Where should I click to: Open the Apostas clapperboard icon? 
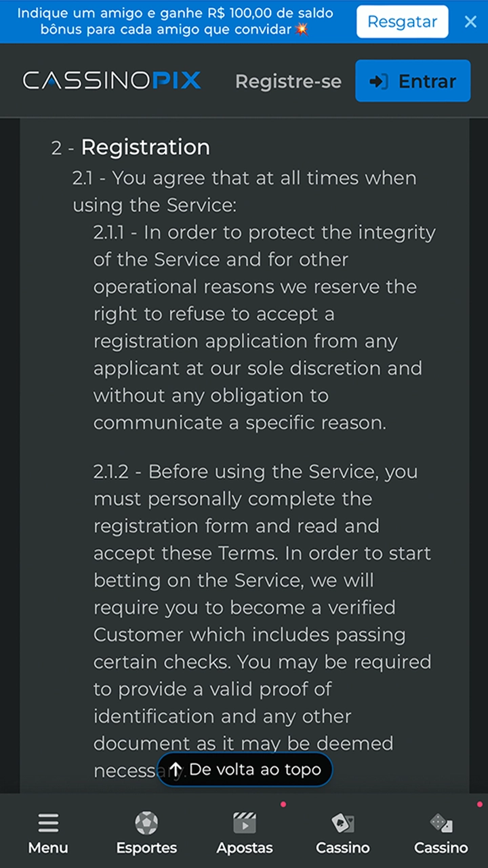pos(245,823)
